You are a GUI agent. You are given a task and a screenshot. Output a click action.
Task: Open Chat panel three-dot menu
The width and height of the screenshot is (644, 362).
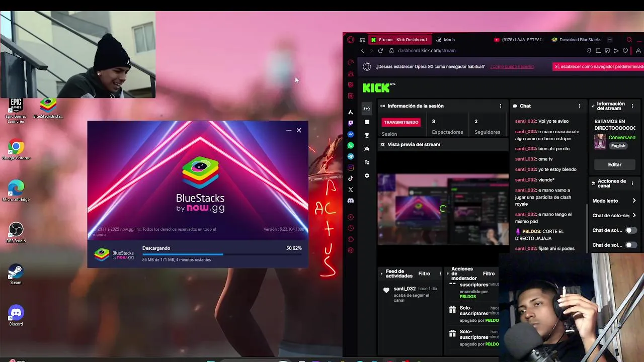(580, 106)
